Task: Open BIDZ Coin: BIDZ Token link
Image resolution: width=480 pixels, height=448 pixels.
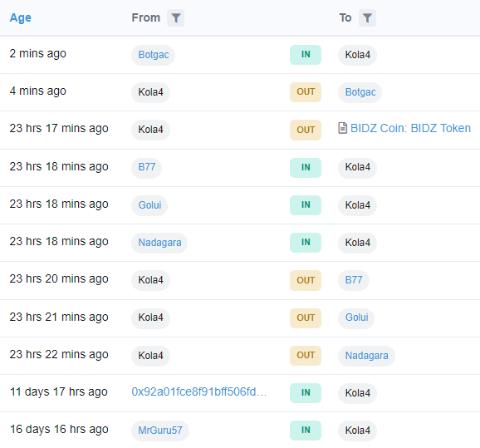Action: pos(410,128)
